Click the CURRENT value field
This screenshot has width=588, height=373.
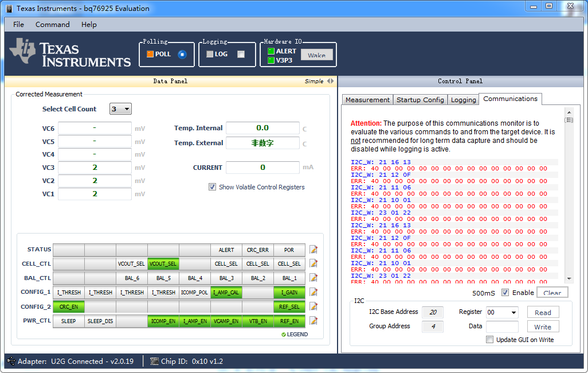262,167
